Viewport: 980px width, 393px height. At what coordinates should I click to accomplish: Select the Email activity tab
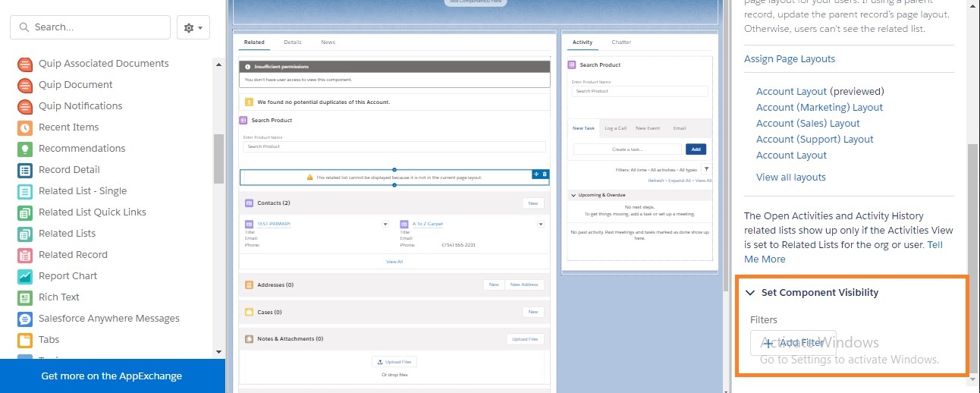tap(680, 128)
